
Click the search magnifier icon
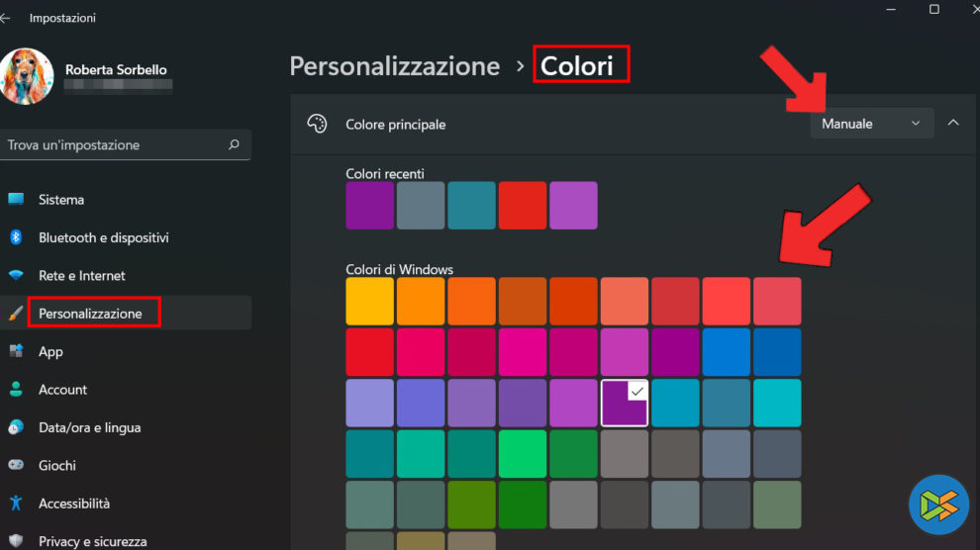[234, 144]
